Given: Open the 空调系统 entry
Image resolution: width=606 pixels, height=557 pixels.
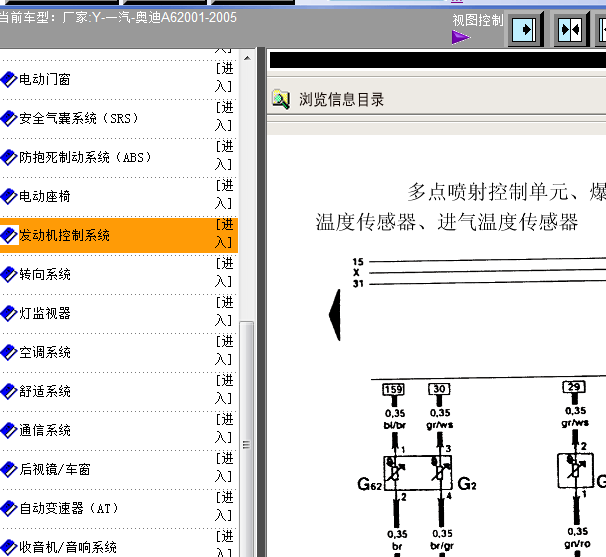Looking at the screenshot, I should [x=44, y=353].
